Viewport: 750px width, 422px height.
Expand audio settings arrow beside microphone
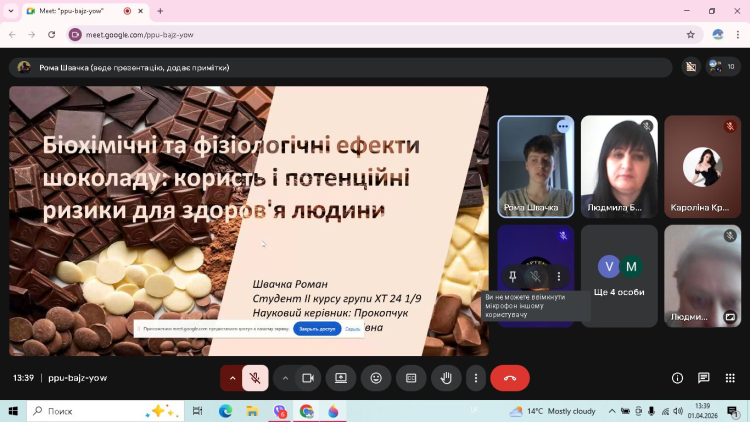233,378
